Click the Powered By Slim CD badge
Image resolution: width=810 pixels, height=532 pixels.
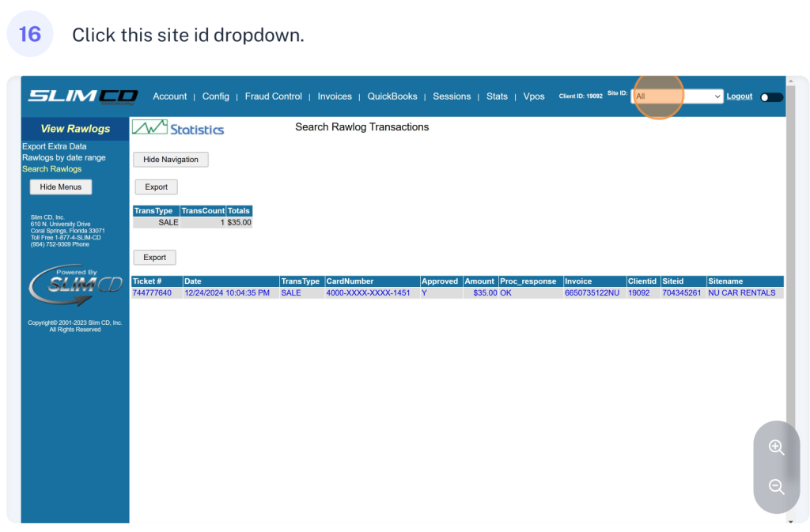(x=75, y=285)
